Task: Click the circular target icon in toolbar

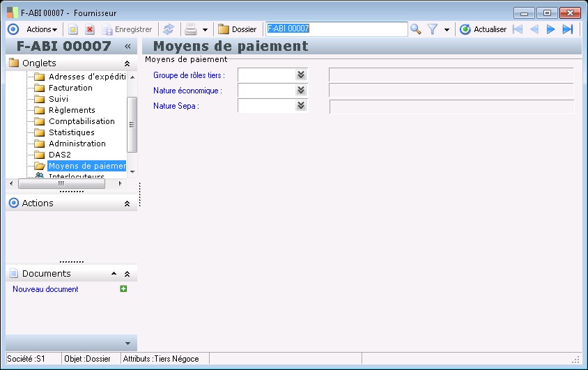Action: (13, 29)
